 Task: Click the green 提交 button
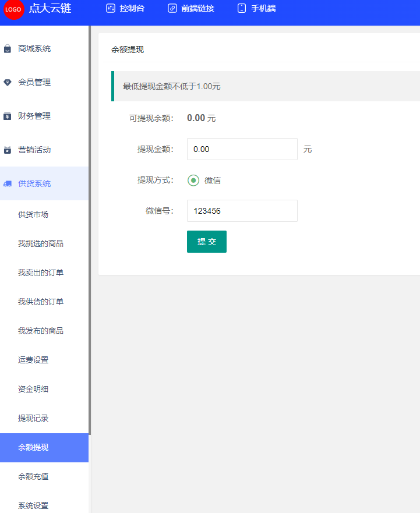click(x=207, y=242)
